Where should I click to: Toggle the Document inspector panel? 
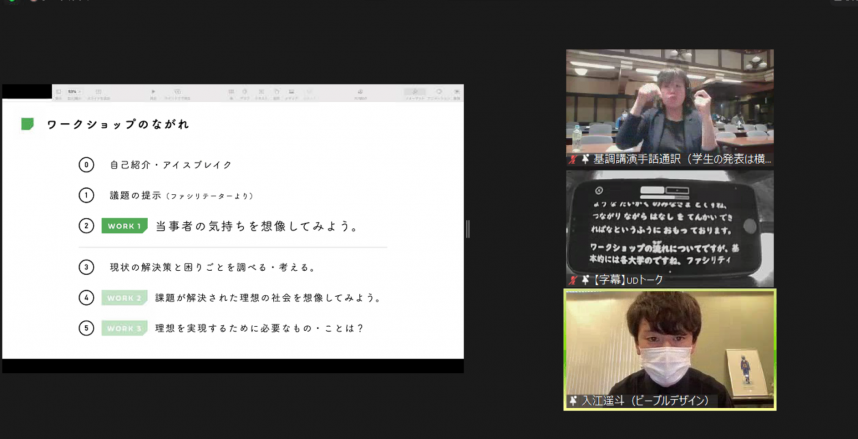click(456, 92)
